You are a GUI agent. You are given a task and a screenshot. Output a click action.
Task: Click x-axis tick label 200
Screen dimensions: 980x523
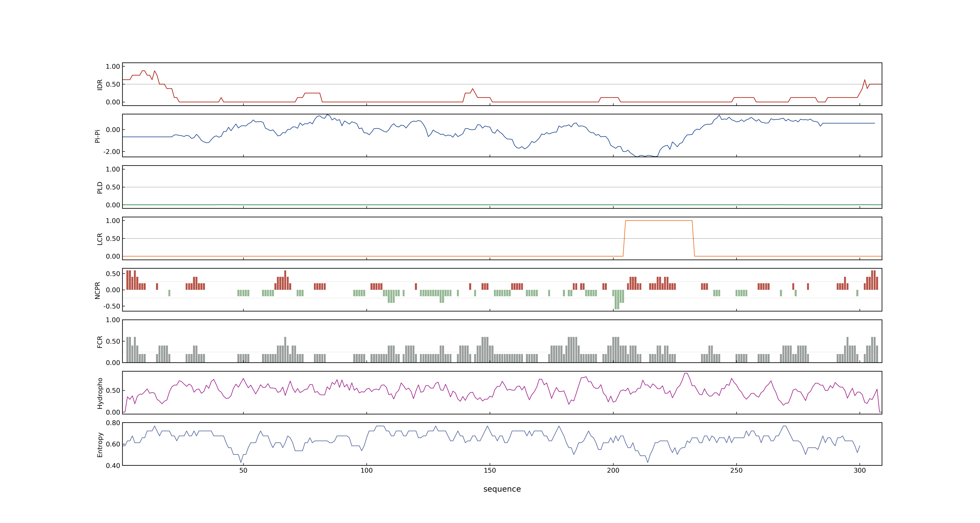click(x=613, y=470)
